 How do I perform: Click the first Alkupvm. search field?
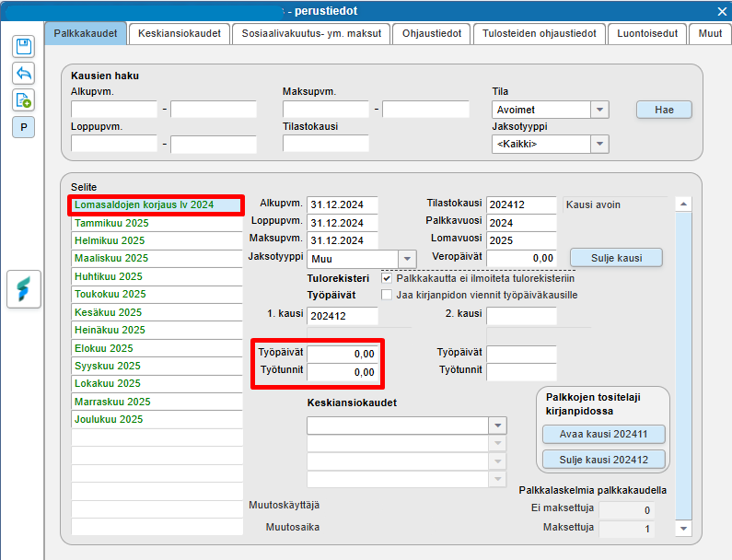[114, 110]
